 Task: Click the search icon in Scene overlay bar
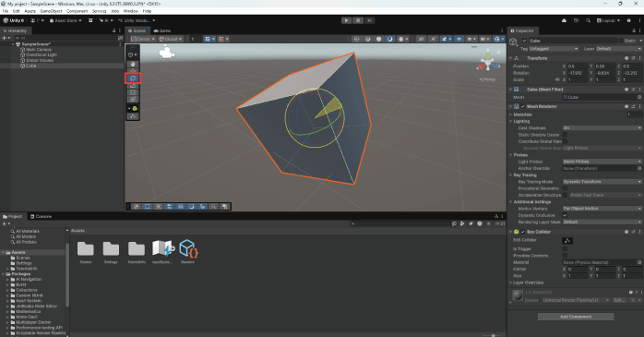tap(213, 206)
